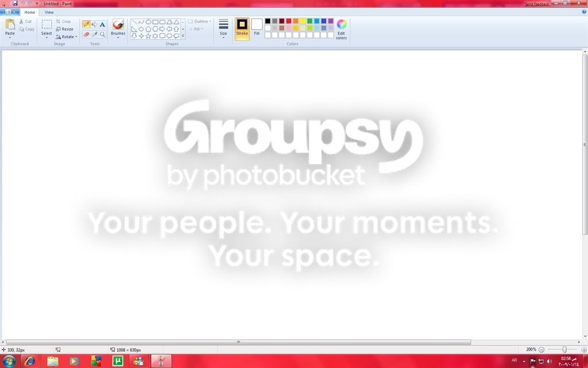
Task: Choose the Right triangle shape
Action: click(134, 29)
